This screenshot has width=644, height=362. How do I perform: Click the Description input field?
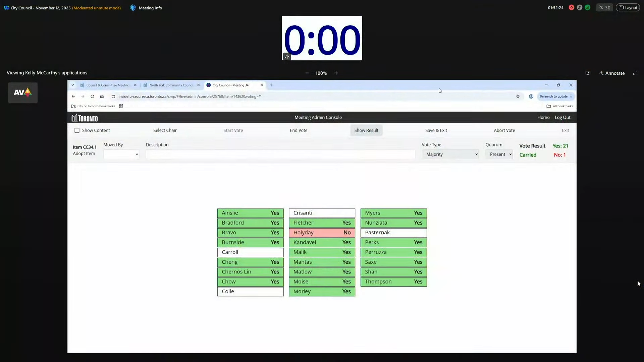[280, 154]
